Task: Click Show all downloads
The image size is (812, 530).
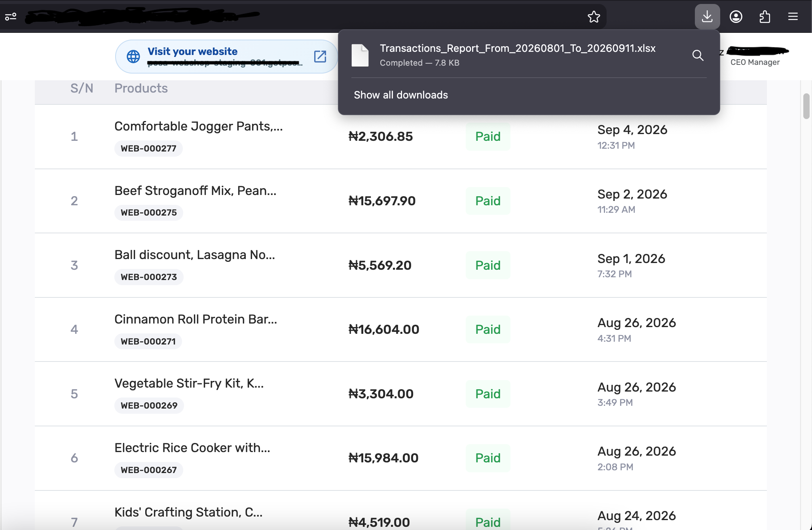Action: [401, 95]
